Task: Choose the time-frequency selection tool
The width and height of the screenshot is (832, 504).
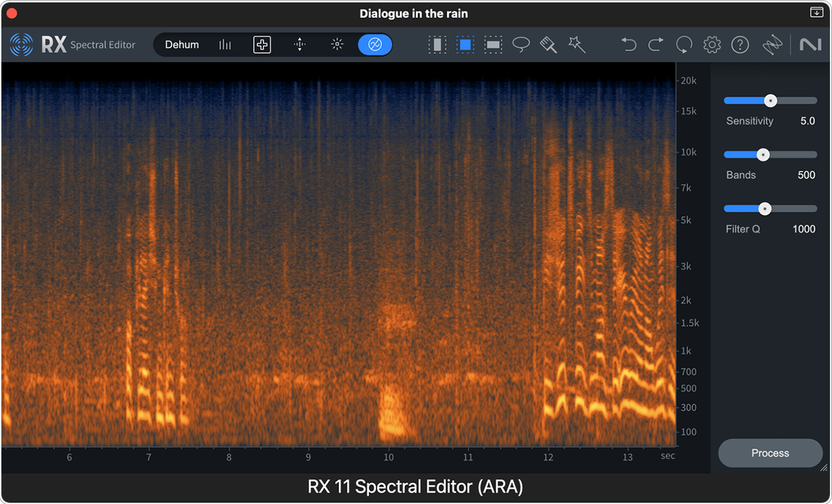Action: pos(465,45)
